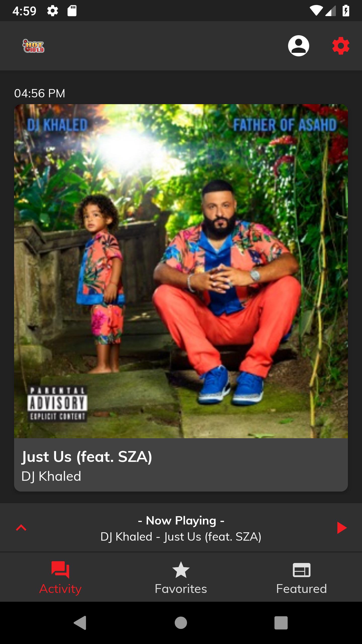Tap the DJ Khaled artist name on card

pyautogui.click(x=51, y=476)
